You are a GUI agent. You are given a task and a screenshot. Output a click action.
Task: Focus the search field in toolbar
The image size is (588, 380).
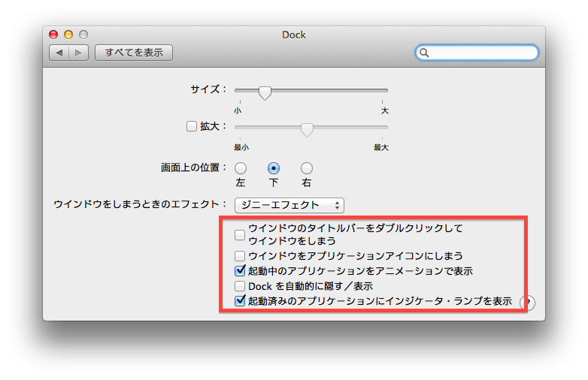[x=477, y=53]
